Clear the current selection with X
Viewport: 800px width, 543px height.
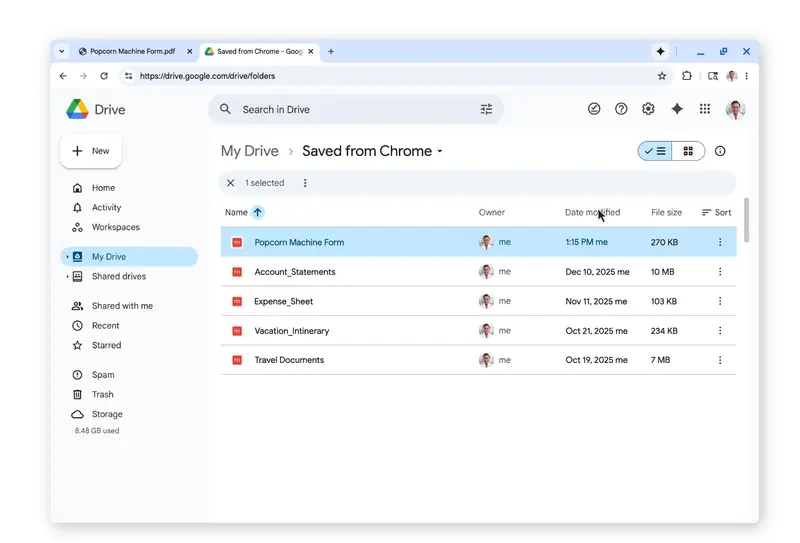click(231, 183)
